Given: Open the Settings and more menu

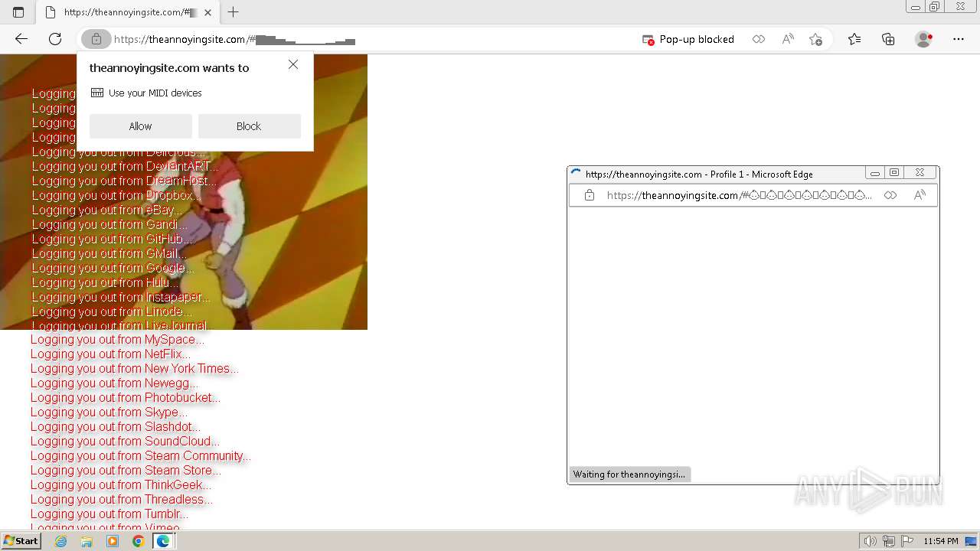Looking at the screenshot, I should [959, 39].
